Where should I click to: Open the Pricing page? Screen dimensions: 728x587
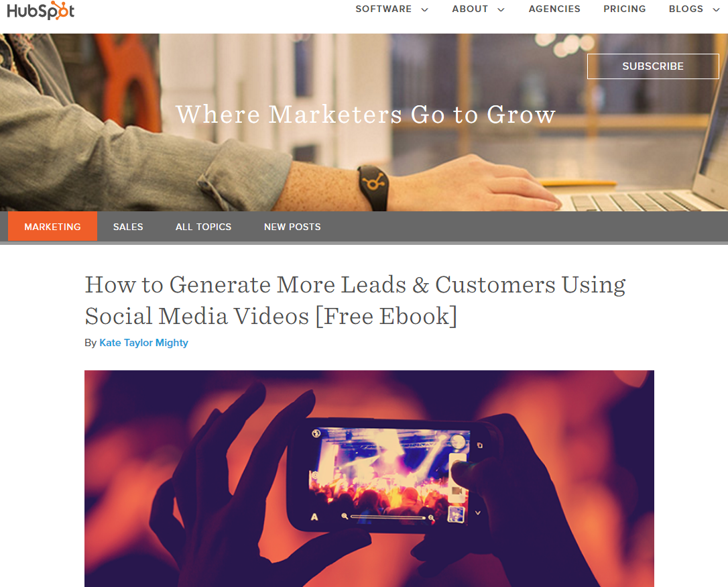[x=625, y=9]
